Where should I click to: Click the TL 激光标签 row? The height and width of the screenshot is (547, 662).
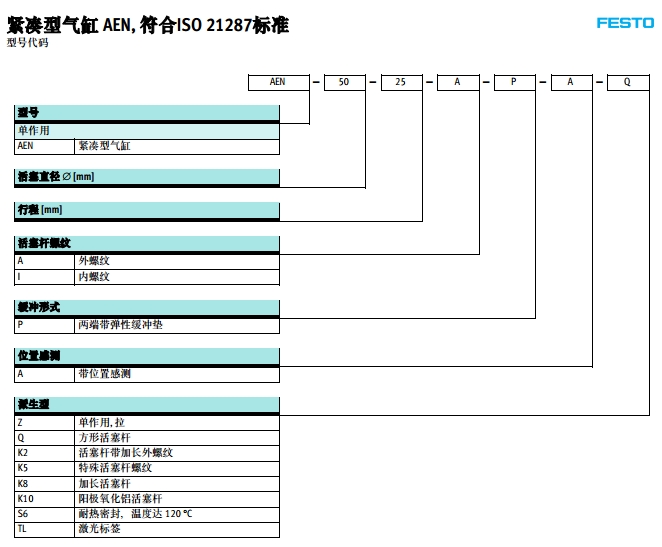[147, 528]
